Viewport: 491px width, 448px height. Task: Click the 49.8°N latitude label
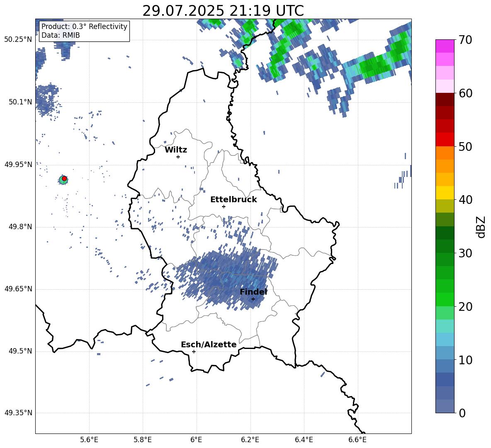pos(20,227)
